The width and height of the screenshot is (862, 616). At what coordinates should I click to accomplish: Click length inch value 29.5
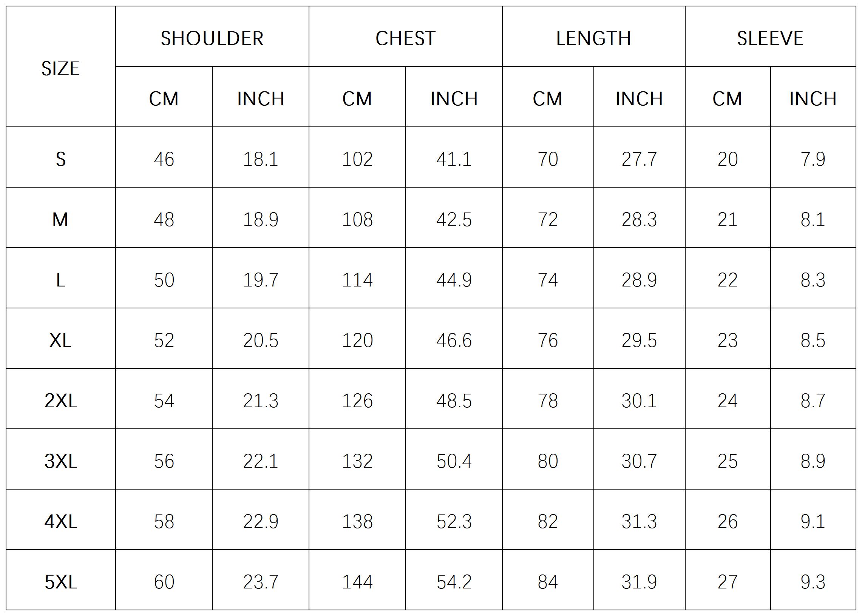click(x=639, y=340)
